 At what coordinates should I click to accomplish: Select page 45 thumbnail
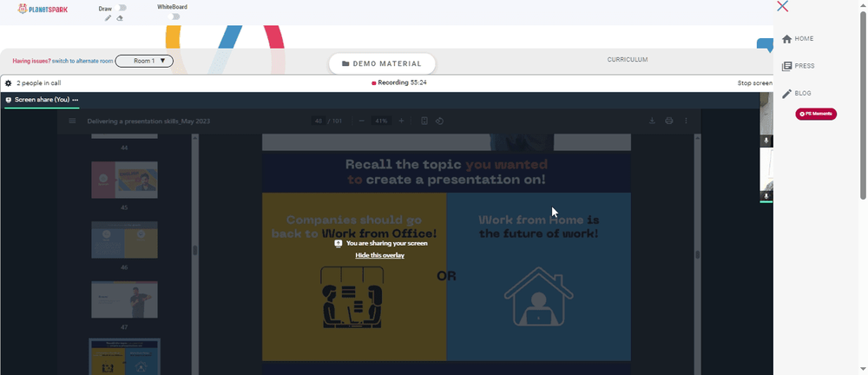[124, 180]
